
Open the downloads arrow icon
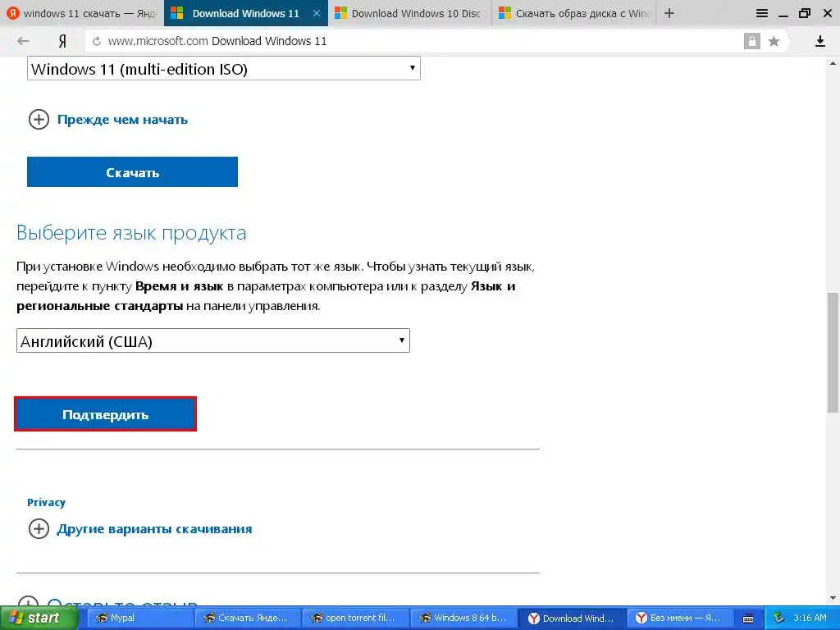click(820, 41)
